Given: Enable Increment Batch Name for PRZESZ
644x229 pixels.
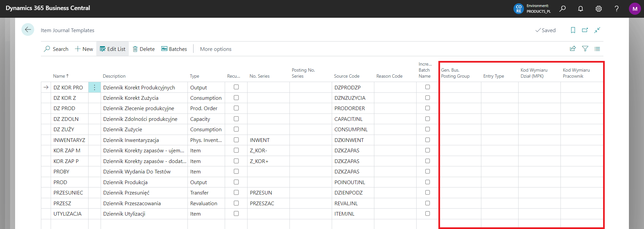Looking at the screenshot, I should [427, 203].
